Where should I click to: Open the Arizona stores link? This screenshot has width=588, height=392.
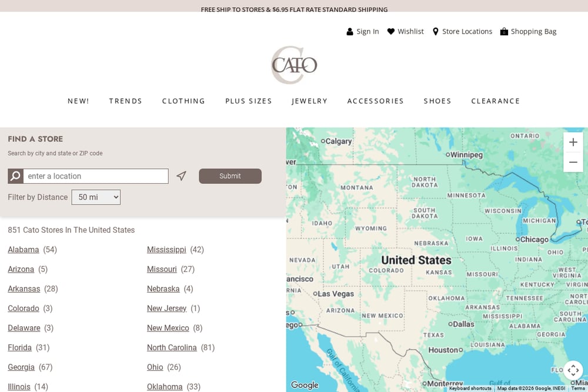point(21,269)
